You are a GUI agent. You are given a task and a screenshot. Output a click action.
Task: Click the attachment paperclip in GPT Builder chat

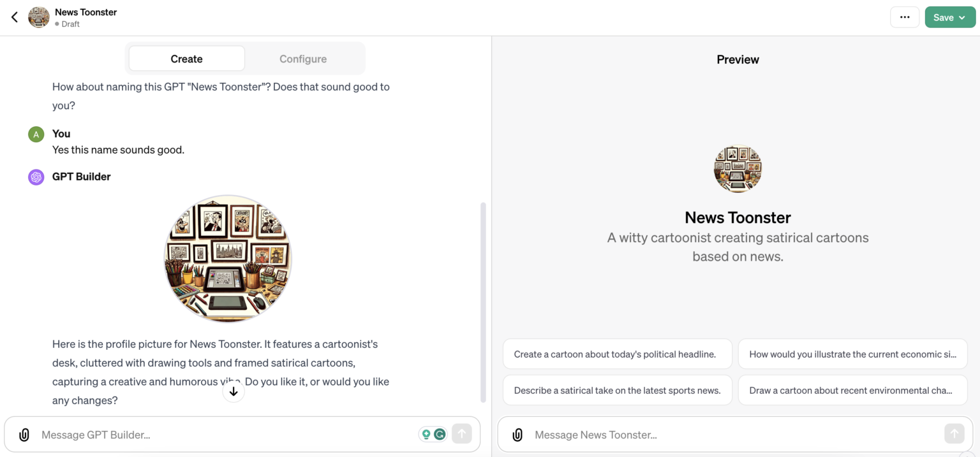[x=24, y=434]
